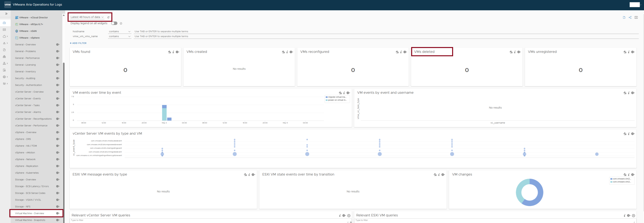Open gear menu for VM events by username widget
The image size is (644, 223).
tap(633, 93)
